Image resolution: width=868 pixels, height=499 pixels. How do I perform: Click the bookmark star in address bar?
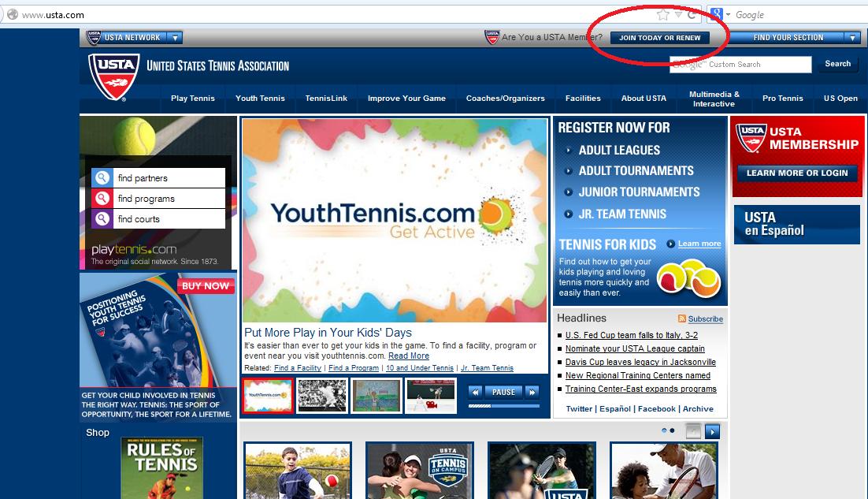[x=663, y=15]
